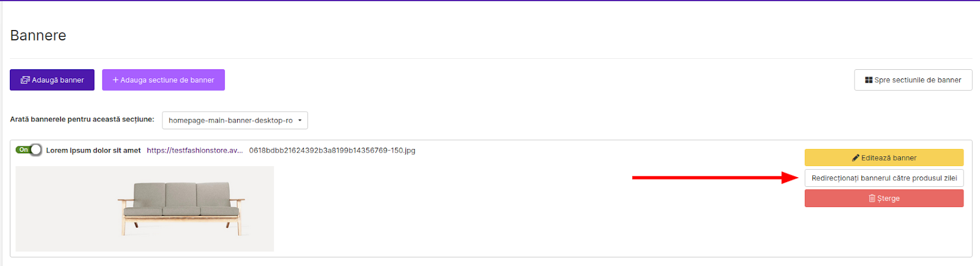980x266 pixels.
Task: Click the caret arrow of section selector
Action: [300, 121]
